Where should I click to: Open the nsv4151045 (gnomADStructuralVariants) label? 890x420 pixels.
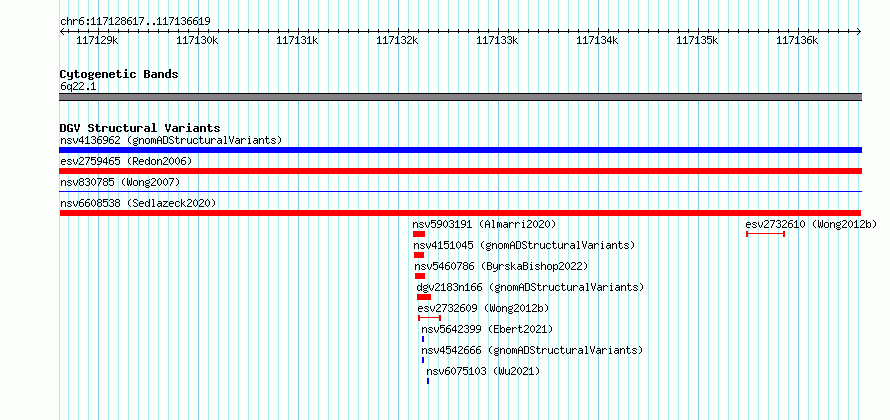(524, 245)
